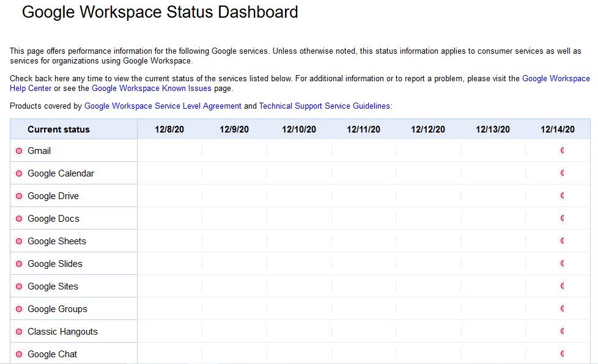Click the status icon beside Google Groups
598x364 pixels.
pyautogui.click(x=19, y=309)
